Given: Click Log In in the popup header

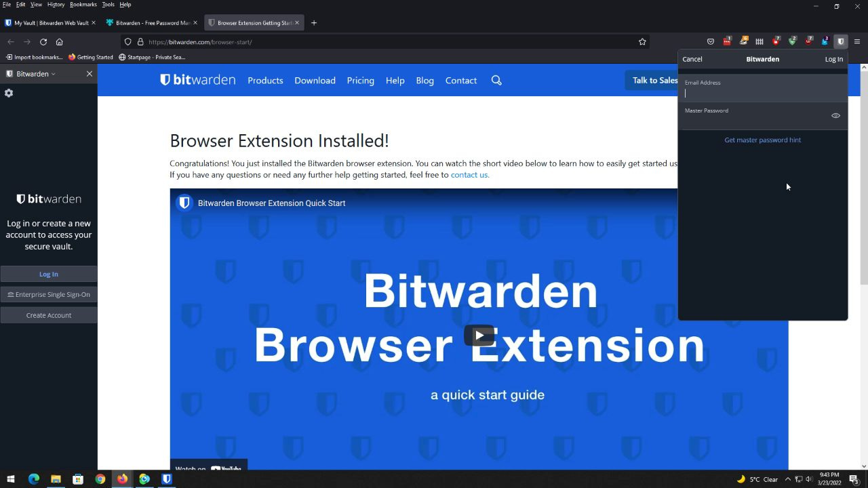Looking at the screenshot, I should (x=833, y=59).
